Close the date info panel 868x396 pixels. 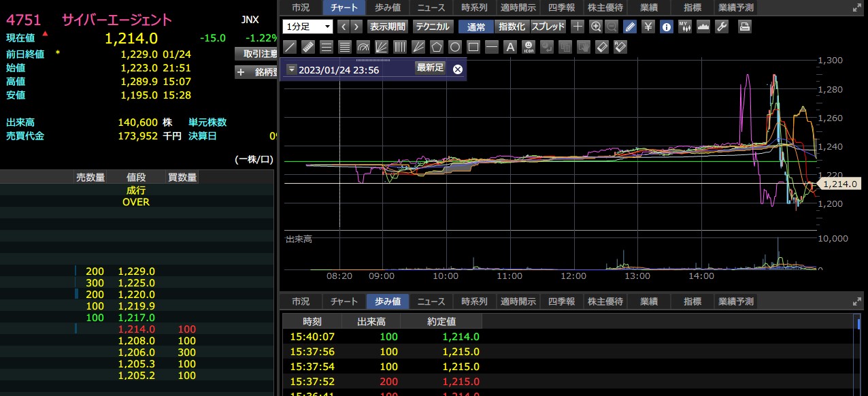[x=458, y=69]
